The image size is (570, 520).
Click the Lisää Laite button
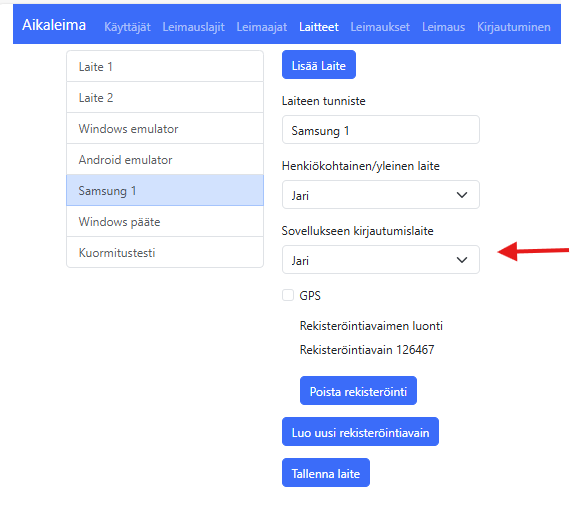point(319,65)
